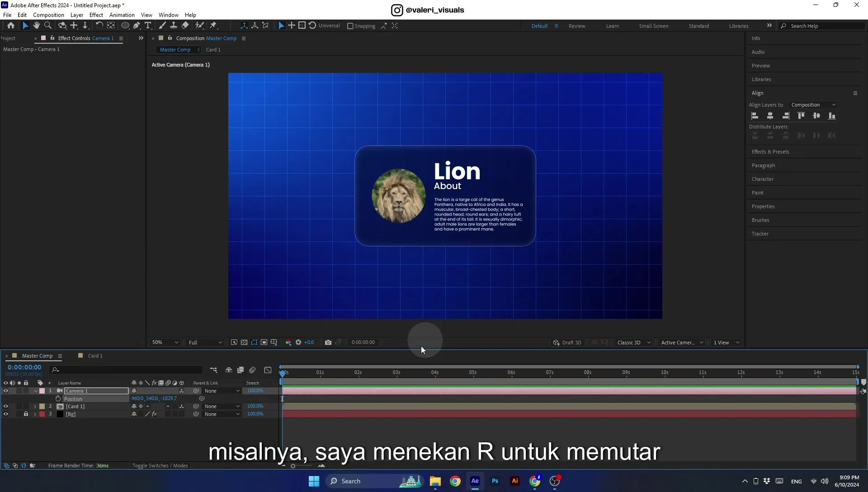Open the Graph Editor in timeline
The width and height of the screenshot is (868, 492).
pyautogui.click(x=268, y=370)
